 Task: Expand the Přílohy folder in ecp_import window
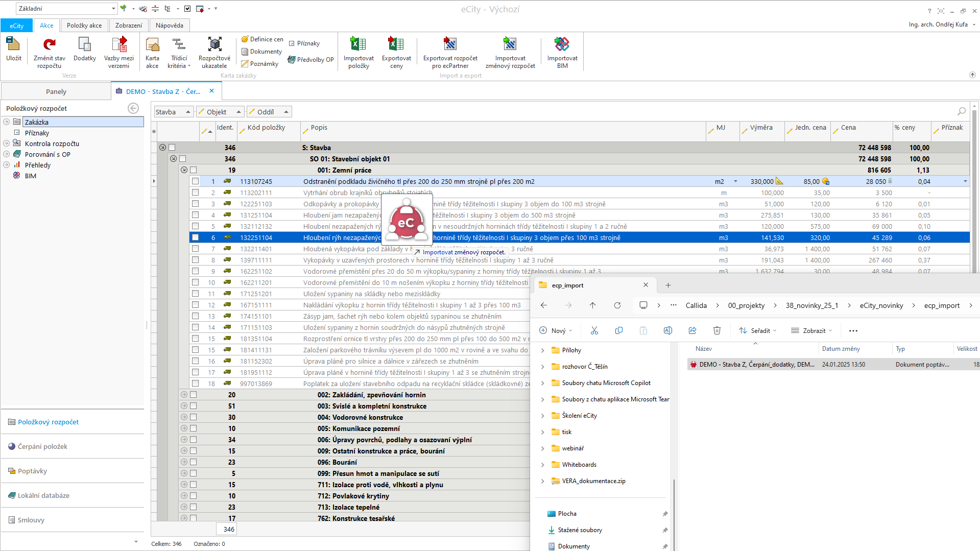click(x=542, y=350)
